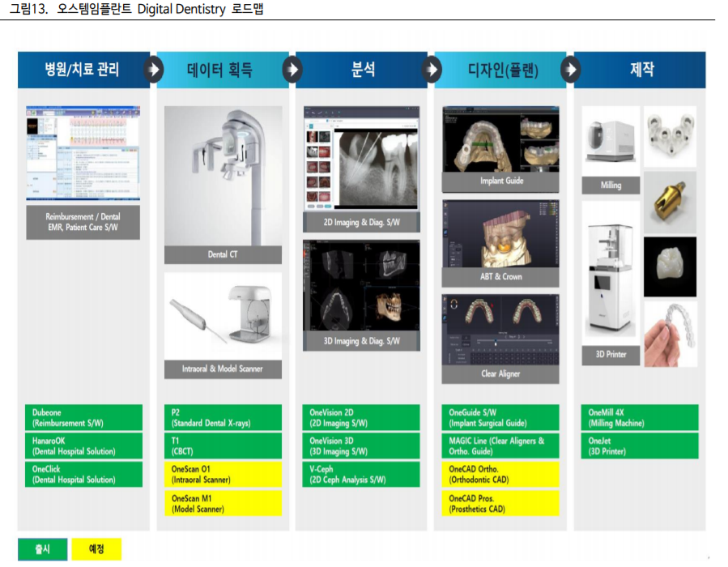
Task: Click the Implant Guide caption
Action: (500, 181)
